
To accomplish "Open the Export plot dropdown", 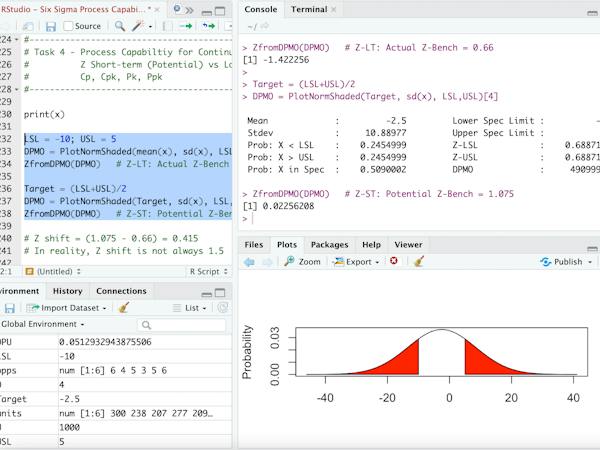I will [x=356, y=262].
